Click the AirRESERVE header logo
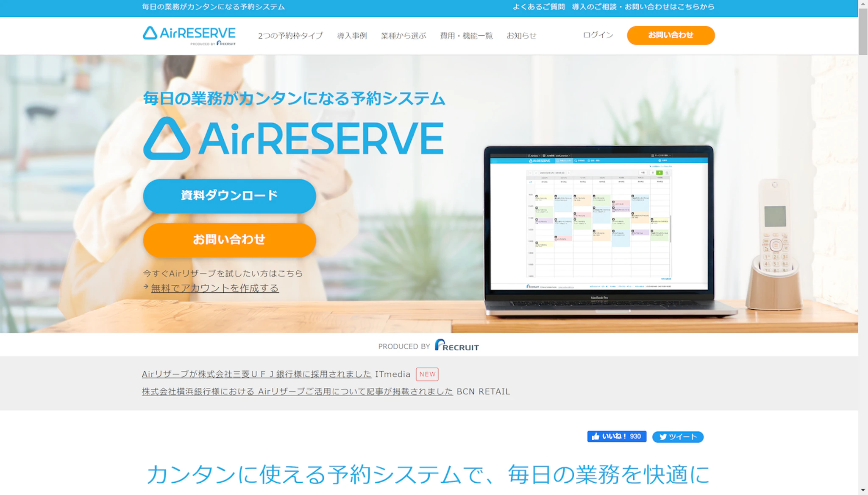This screenshot has height=495, width=868. coord(189,36)
